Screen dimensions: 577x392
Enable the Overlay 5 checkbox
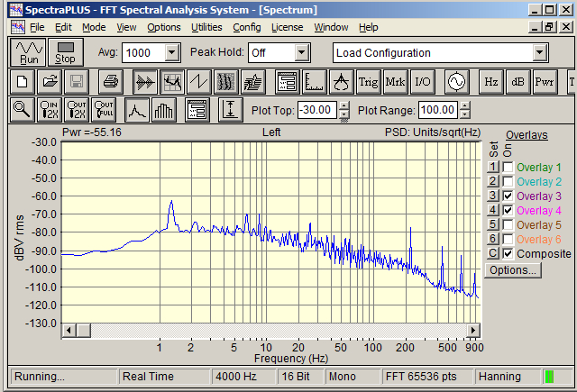click(x=508, y=224)
